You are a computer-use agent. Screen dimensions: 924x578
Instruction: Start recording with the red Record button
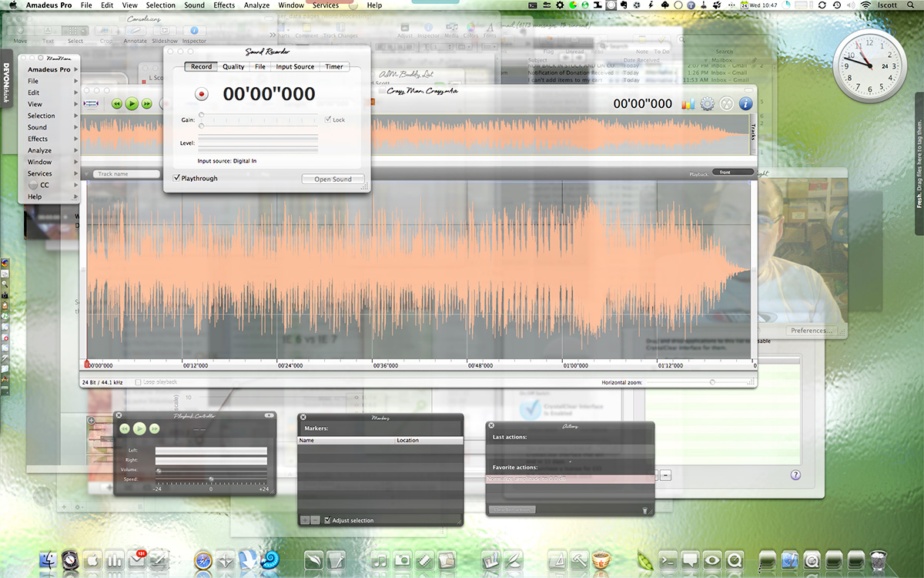click(x=202, y=94)
